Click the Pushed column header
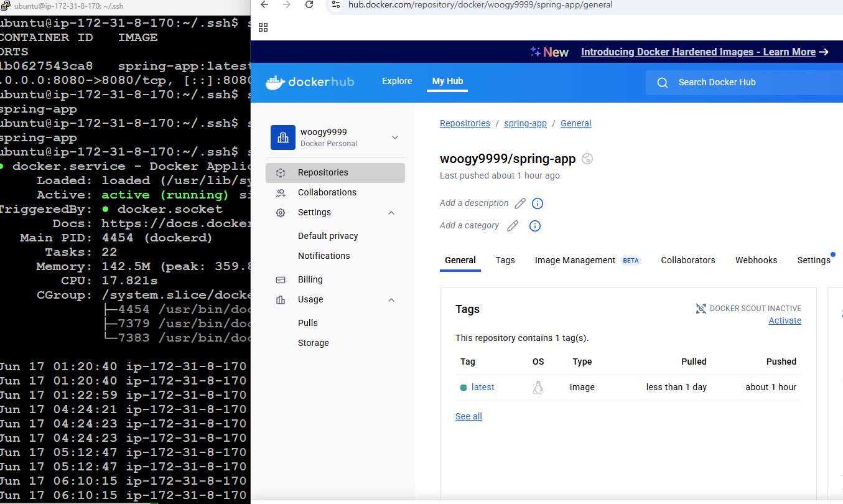This screenshot has height=504, width=843. (x=781, y=362)
